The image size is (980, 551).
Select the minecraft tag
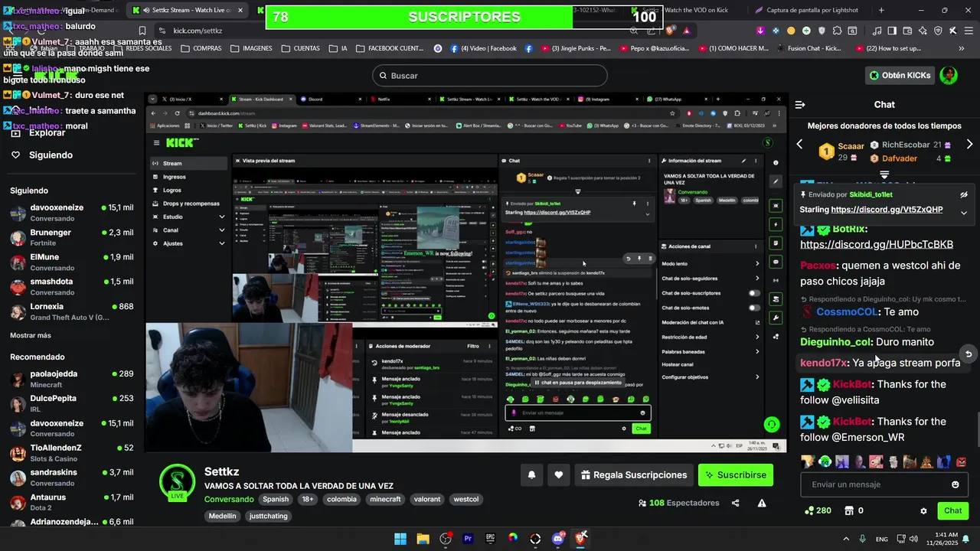tap(385, 499)
